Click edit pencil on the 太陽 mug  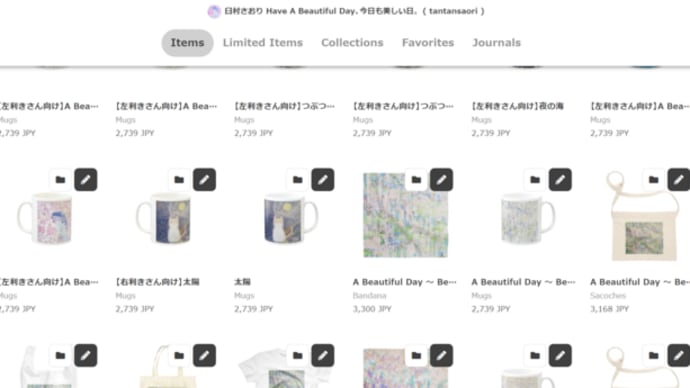pyautogui.click(x=323, y=179)
